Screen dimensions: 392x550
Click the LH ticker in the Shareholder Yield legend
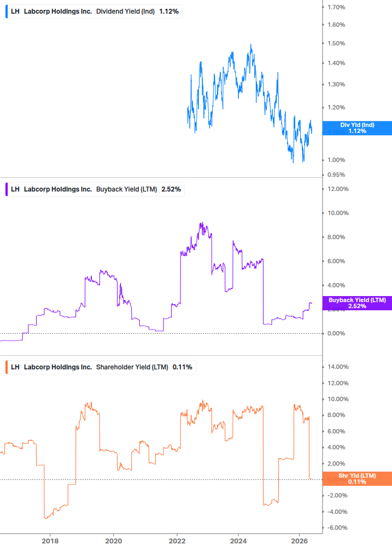(x=15, y=367)
